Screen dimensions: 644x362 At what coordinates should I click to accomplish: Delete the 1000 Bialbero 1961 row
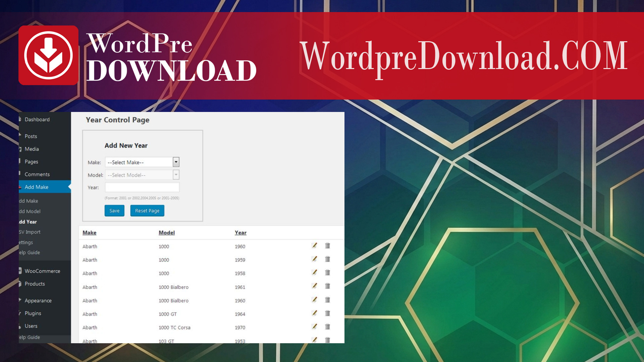pos(327,286)
